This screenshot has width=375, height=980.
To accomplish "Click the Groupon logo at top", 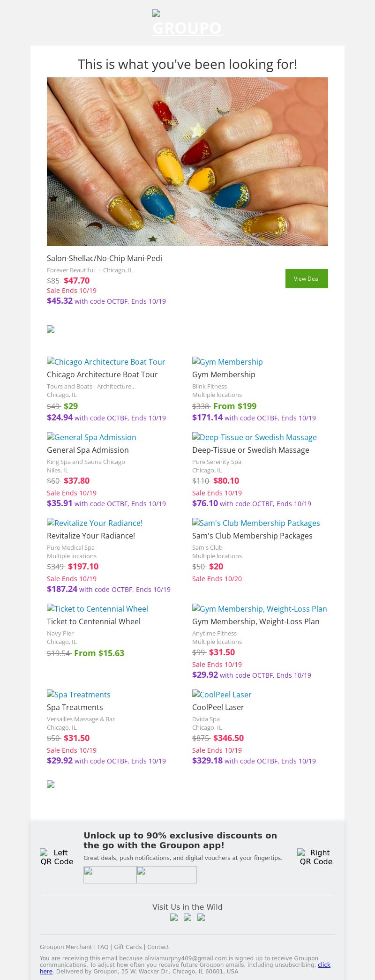I will click(187, 23).
